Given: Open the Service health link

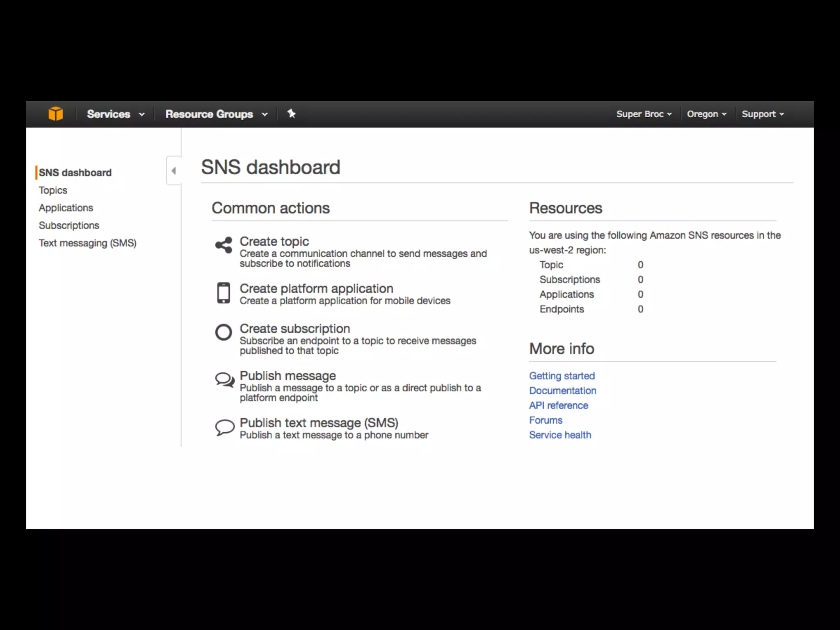Looking at the screenshot, I should coord(560,435).
